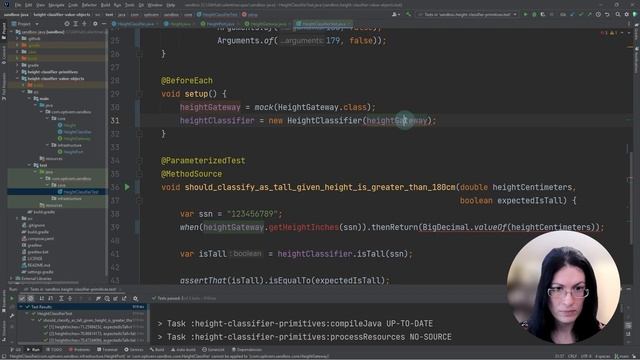Toggle Show Passed tests in the Run toolbar

point(22,298)
